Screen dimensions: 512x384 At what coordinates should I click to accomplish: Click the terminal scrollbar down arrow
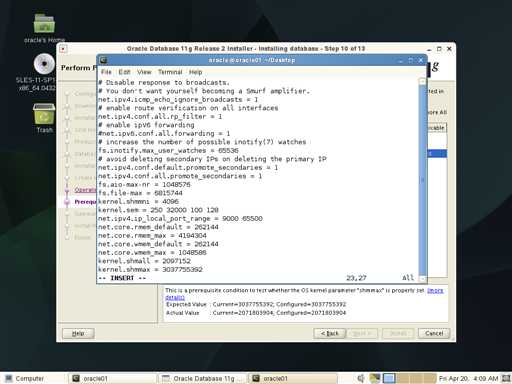pos(422,278)
